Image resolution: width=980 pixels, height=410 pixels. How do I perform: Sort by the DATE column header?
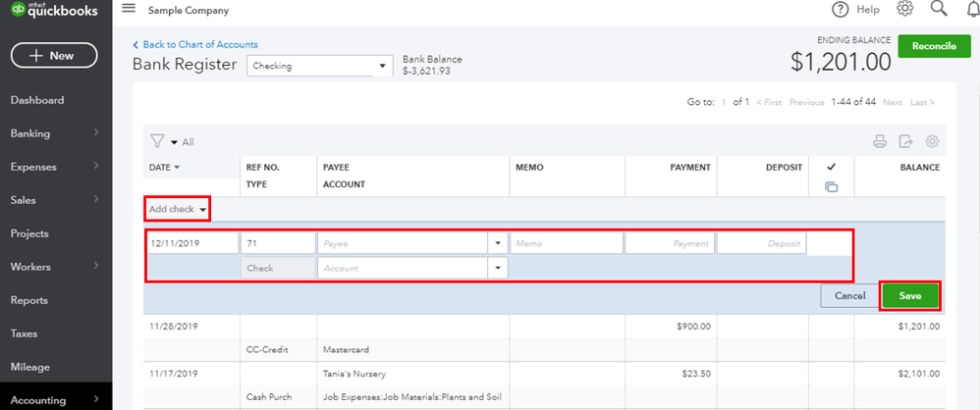[164, 168]
